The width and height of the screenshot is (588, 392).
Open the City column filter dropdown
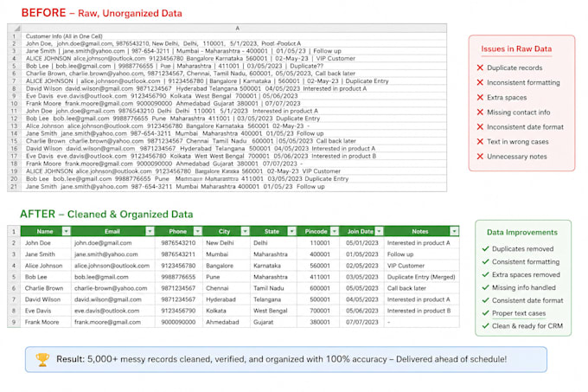[245, 231]
